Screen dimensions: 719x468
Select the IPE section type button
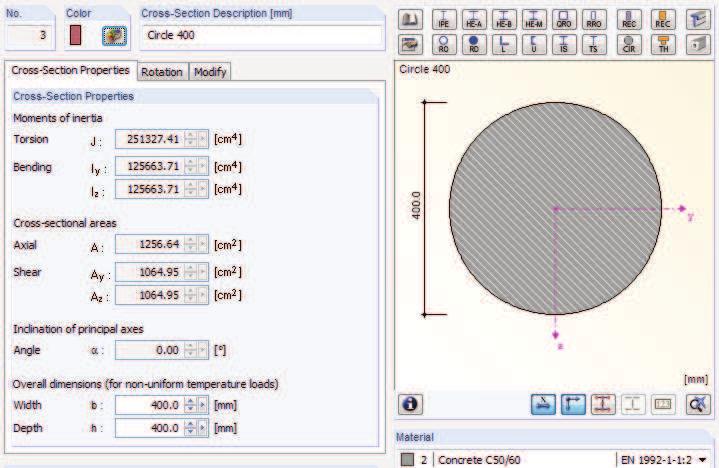pyautogui.click(x=444, y=20)
